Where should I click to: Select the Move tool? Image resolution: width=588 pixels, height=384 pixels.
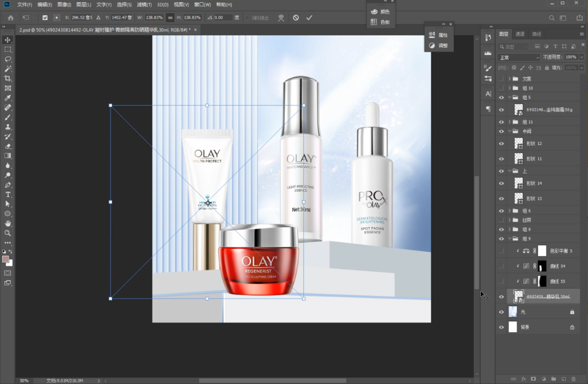coord(8,40)
